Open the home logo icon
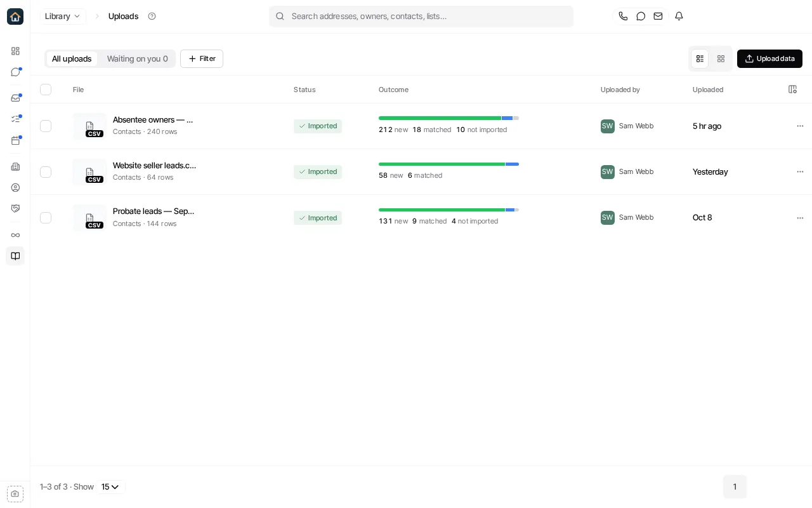Image resolution: width=812 pixels, height=508 pixels. point(15,17)
